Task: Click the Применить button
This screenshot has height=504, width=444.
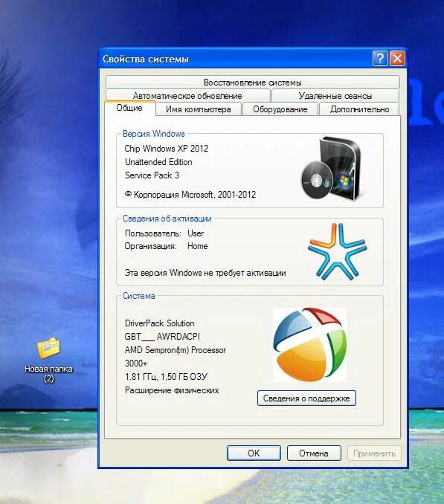Action: [374, 453]
